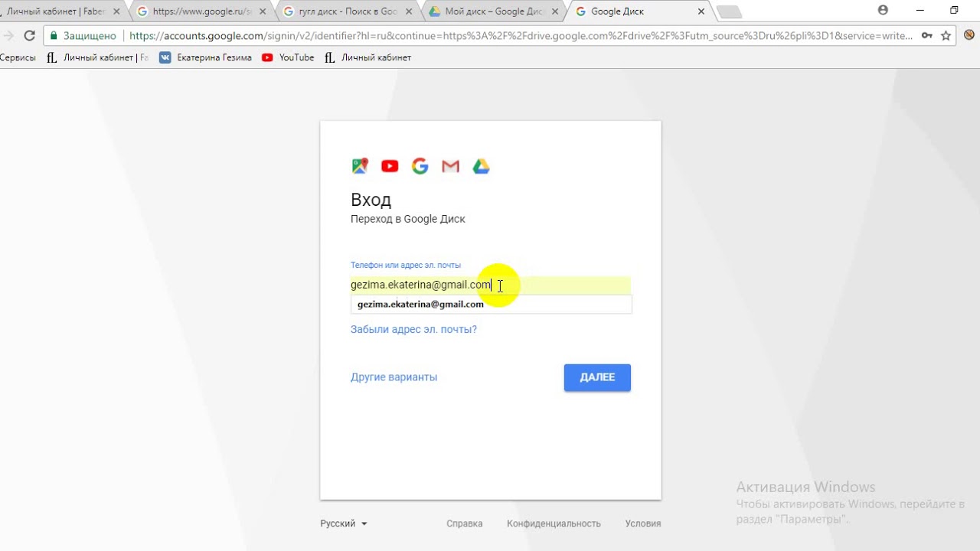Reload the page with the refresh icon
This screenshot has width=980, height=551.
[x=29, y=35]
